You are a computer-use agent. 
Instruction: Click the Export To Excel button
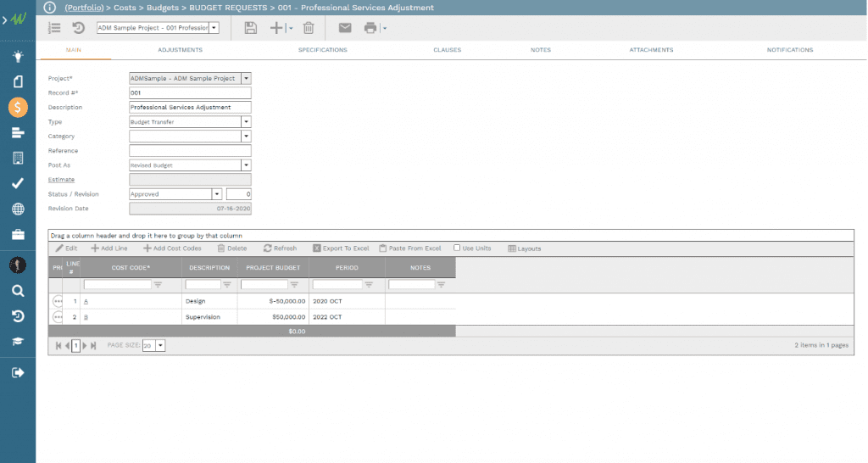click(341, 248)
